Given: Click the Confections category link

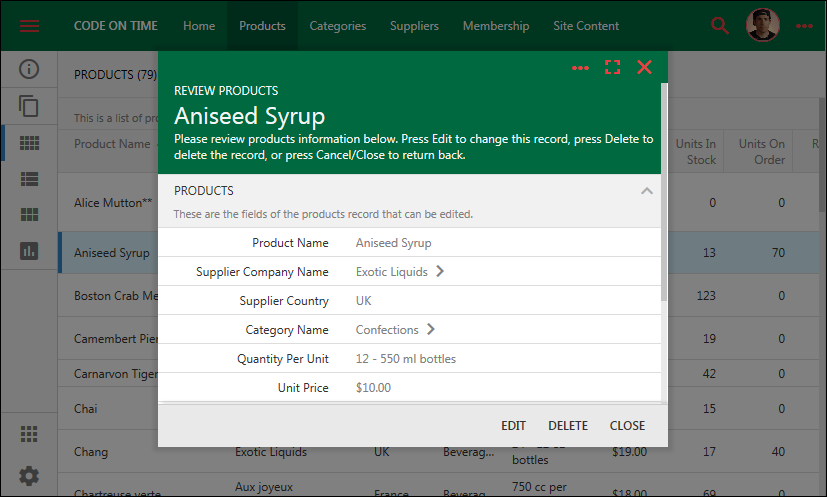Looking at the screenshot, I should click(x=387, y=330).
